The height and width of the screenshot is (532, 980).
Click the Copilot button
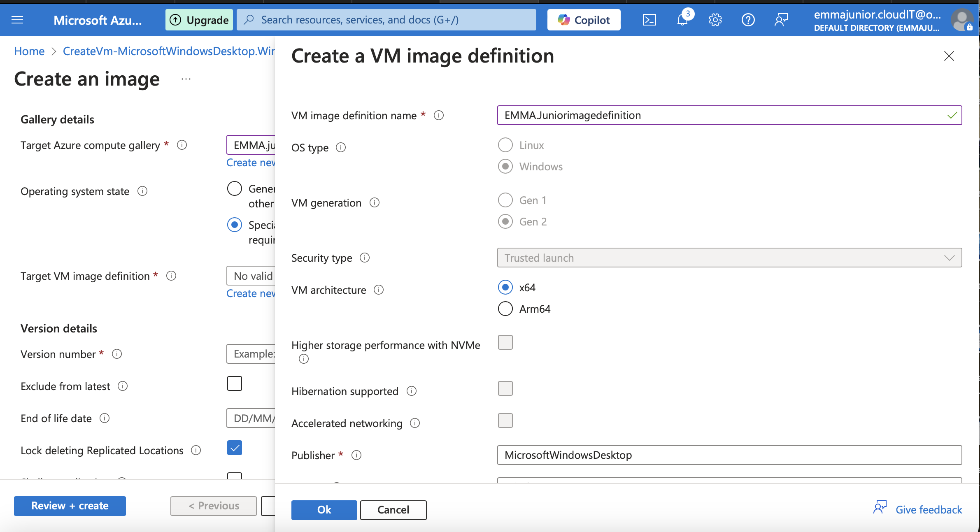point(584,20)
